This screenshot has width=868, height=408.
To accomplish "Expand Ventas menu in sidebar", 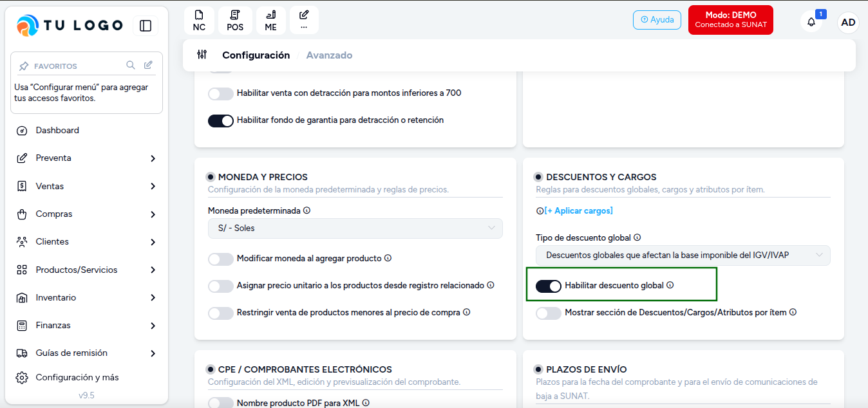I will point(87,186).
